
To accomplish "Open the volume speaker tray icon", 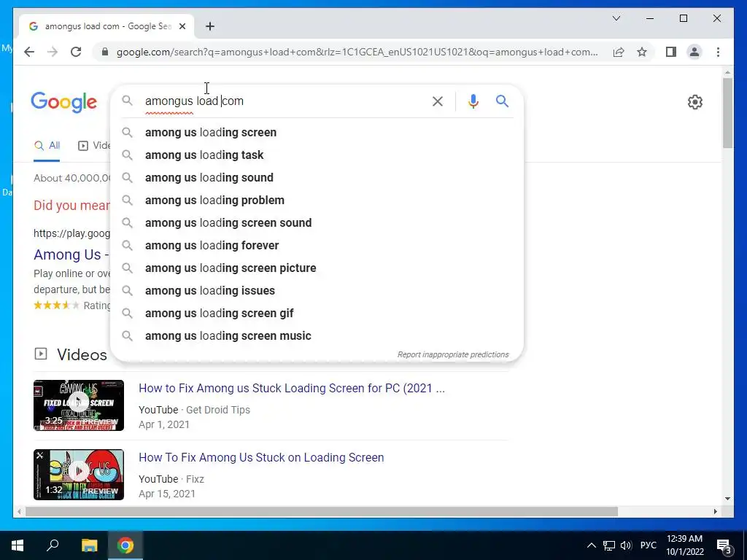I will click(626, 545).
